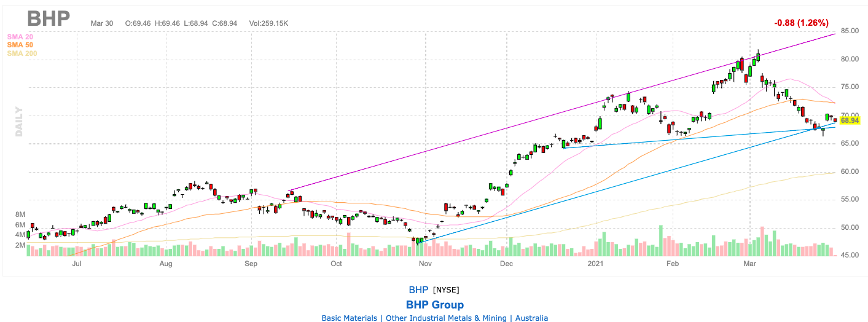Click the 55.00 price axis label

(x=850, y=200)
